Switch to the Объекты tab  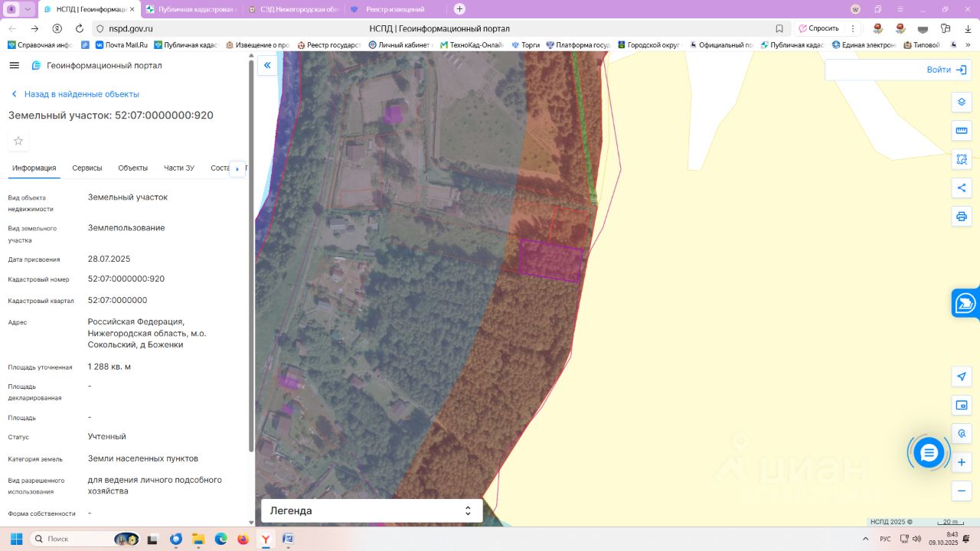click(133, 168)
